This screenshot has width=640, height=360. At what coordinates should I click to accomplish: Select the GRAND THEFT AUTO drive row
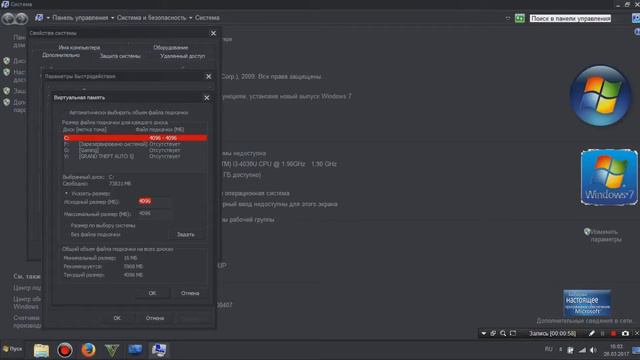click(135, 156)
